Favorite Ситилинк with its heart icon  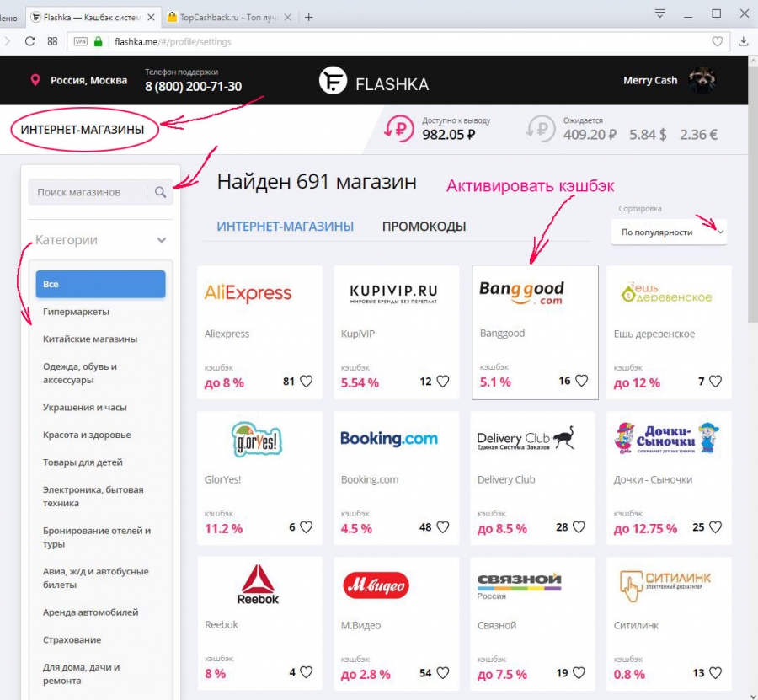click(x=715, y=672)
